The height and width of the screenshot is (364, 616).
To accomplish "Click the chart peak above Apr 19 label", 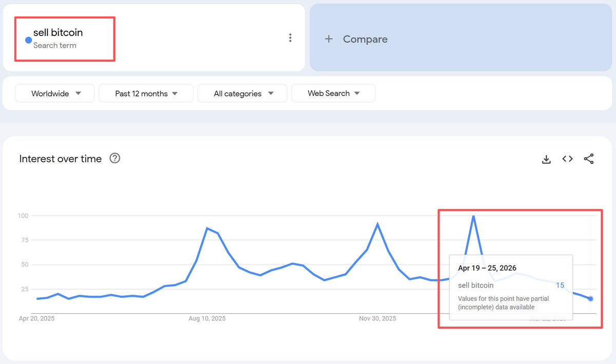I will 473,217.
